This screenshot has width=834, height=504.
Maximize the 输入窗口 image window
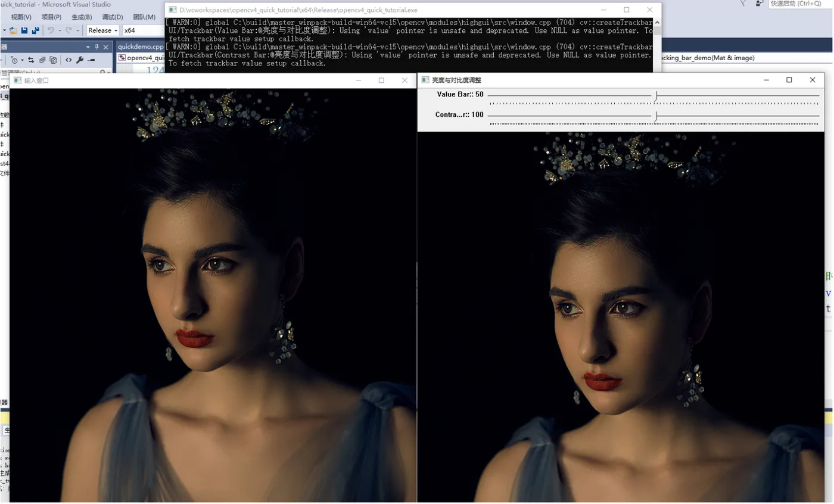(381, 80)
